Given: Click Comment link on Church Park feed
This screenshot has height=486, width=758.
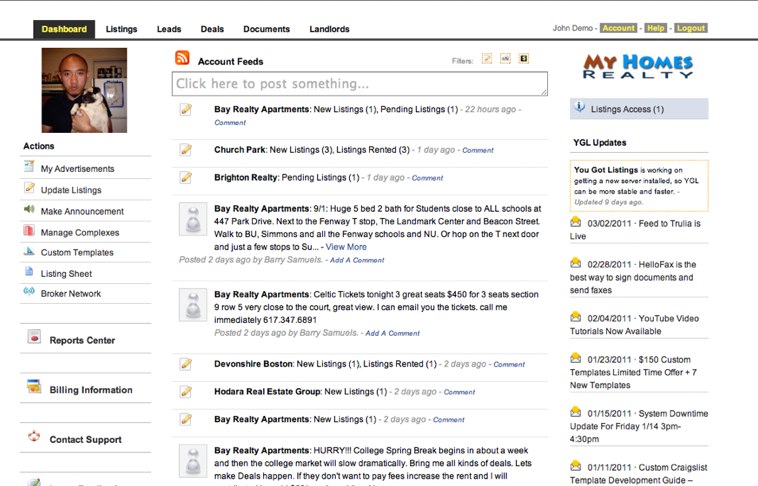Looking at the screenshot, I should click(x=478, y=150).
